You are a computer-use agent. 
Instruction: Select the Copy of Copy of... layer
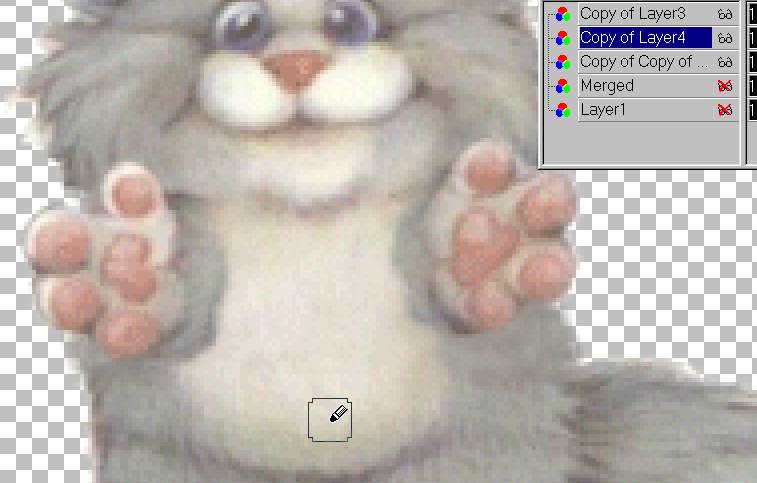[x=644, y=62]
